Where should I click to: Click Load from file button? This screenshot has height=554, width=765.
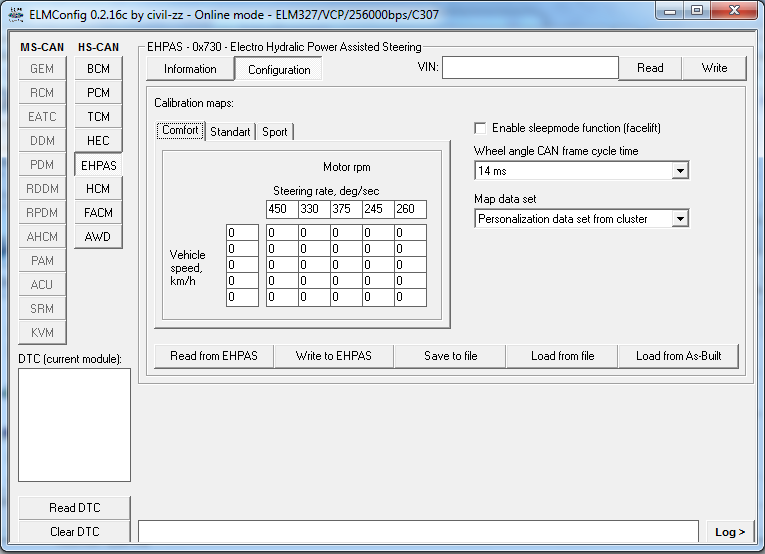click(x=562, y=356)
